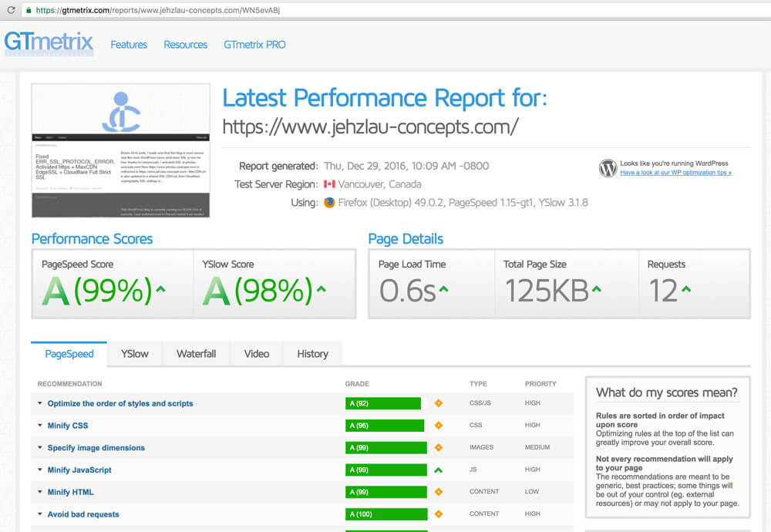Open the WP optimization tips link
Screen dimensions: 771x532
click(675, 173)
